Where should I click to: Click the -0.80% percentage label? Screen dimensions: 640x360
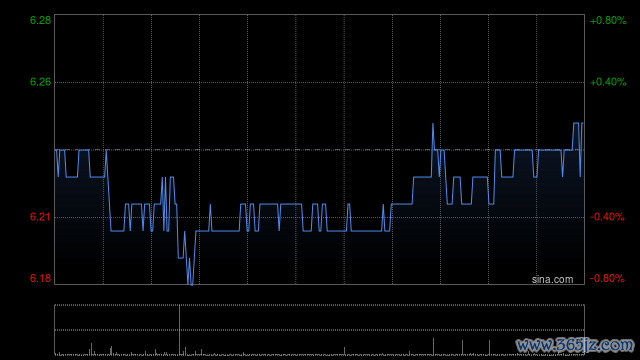pos(607,278)
